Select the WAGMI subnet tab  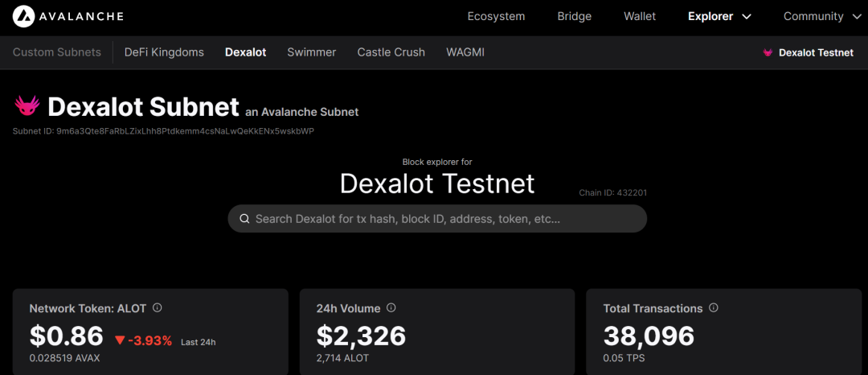pos(465,52)
